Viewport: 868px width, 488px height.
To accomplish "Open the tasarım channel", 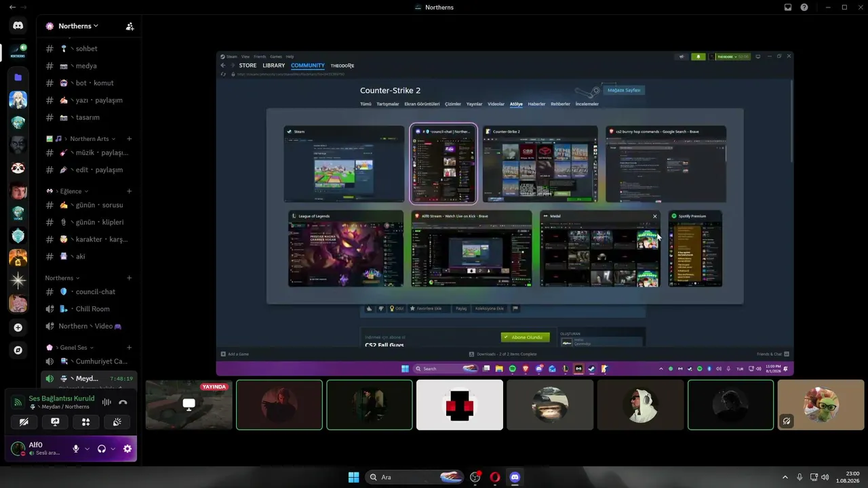I will [89, 117].
